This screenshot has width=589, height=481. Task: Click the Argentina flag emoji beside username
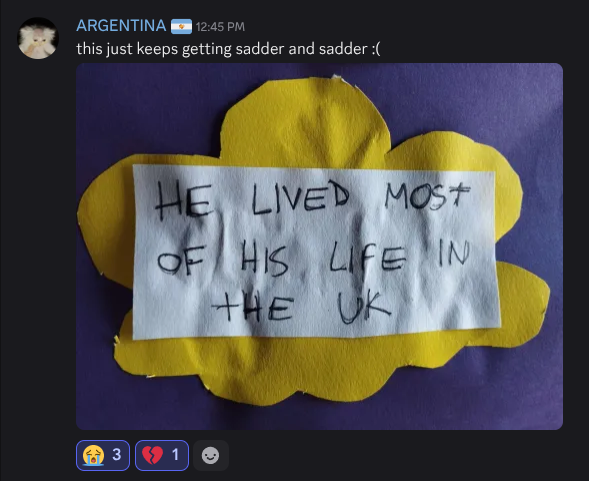(x=181, y=27)
